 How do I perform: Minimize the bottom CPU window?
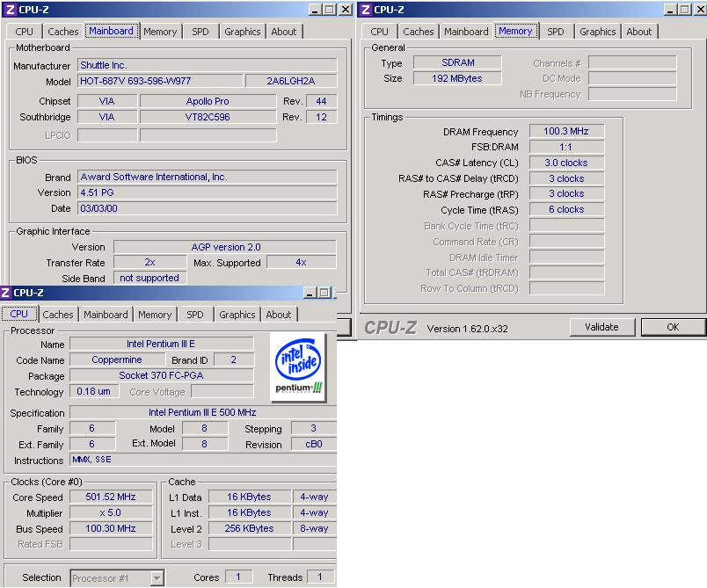(x=310, y=293)
